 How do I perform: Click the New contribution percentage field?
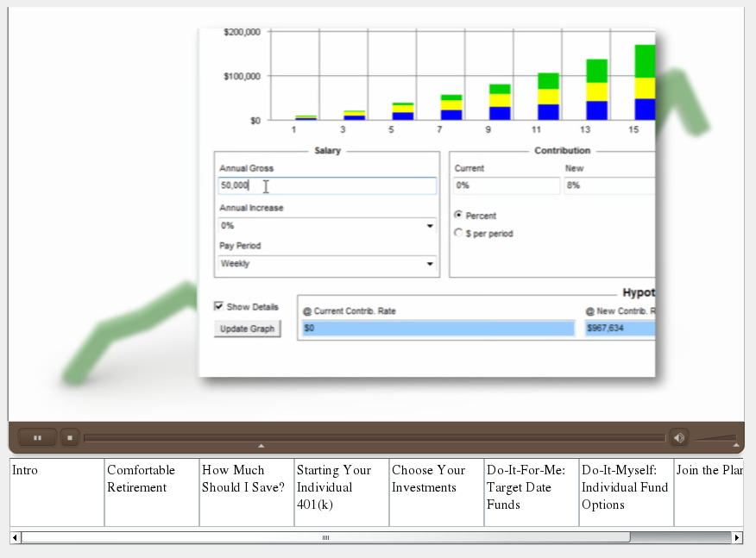pos(608,186)
